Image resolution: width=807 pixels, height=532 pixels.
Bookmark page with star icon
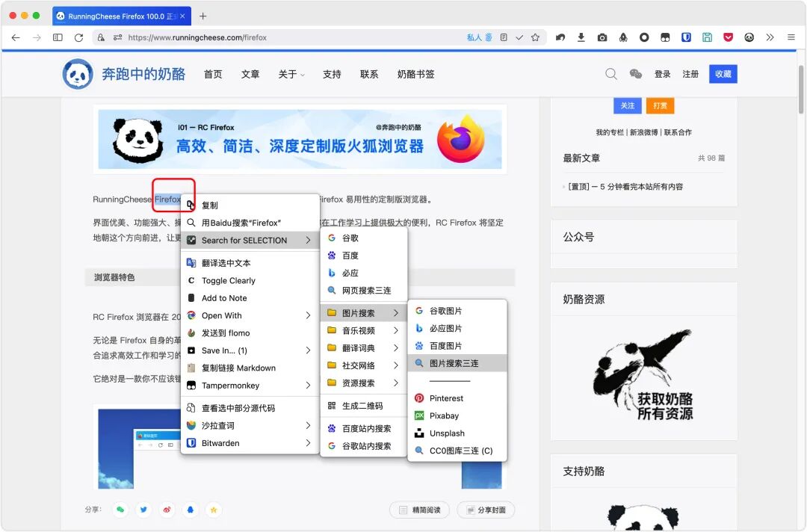point(535,37)
